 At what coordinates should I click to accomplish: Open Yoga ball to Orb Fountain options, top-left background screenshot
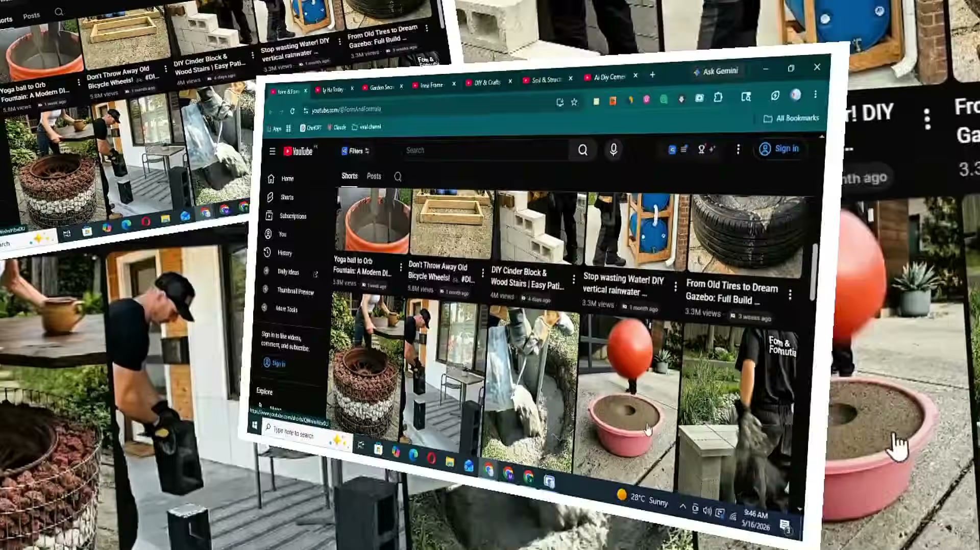pos(79,82)
